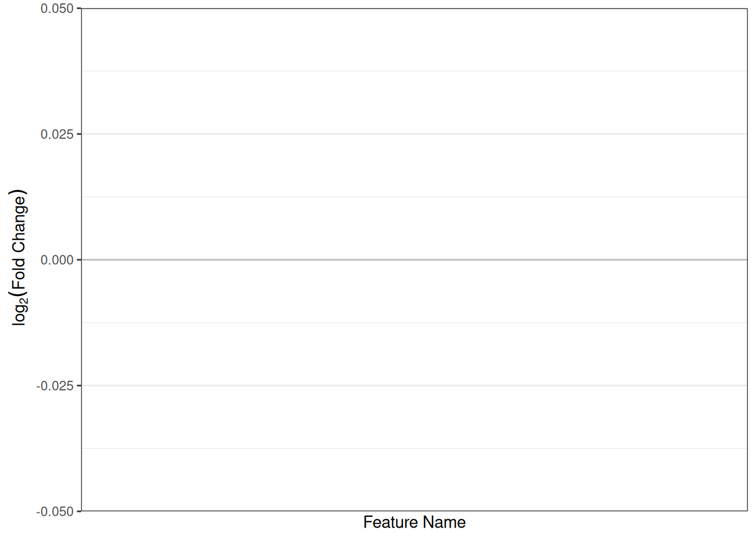Click the axis tick mark beside 0.025
This screenshot has height=540, width=756.
(x=79, y=134)
